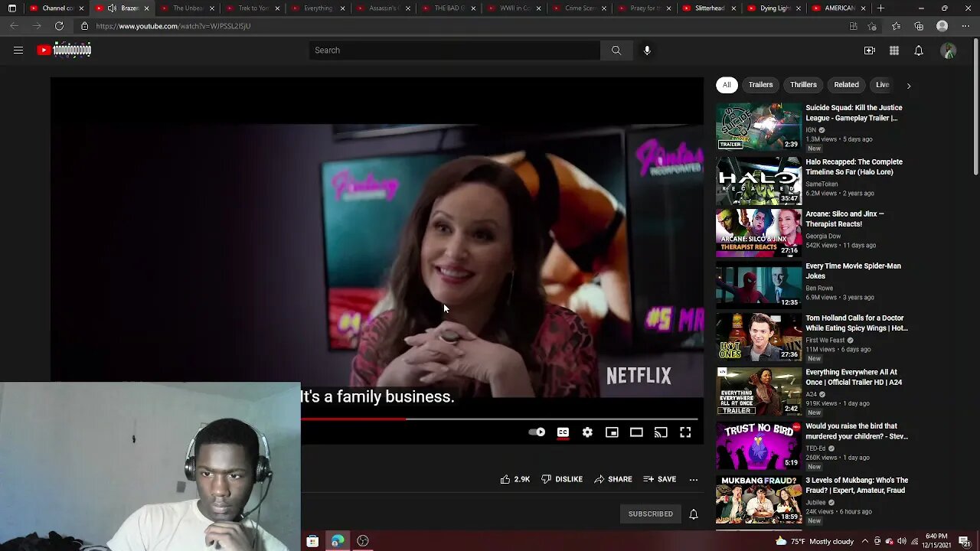980x551 pixels.
Task: Switch to the Dying Light browser tab
Action: [773, 8]
